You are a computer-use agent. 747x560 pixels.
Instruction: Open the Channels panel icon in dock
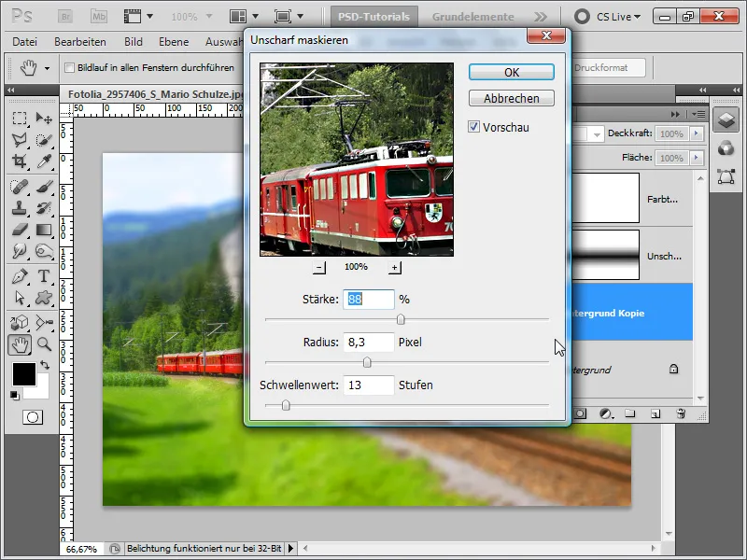point(726,148)
